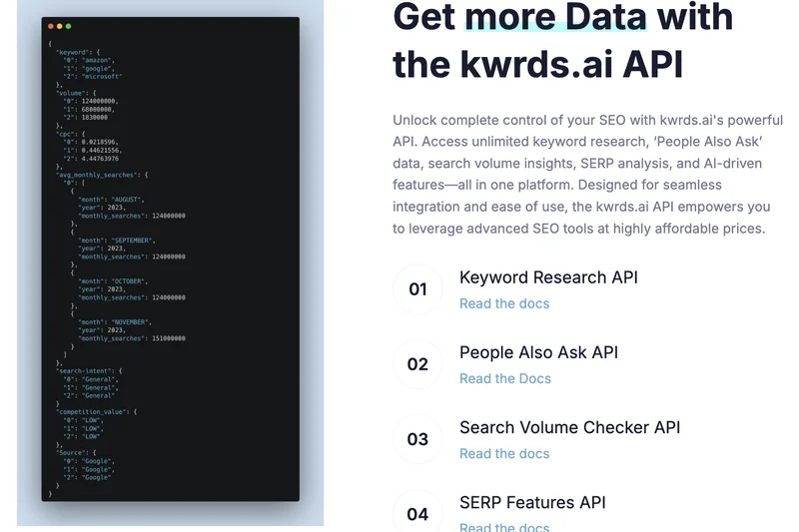Click the 'Search Volume Checker API' title
This screenshot has height=532, width=799.
point(569,427)
